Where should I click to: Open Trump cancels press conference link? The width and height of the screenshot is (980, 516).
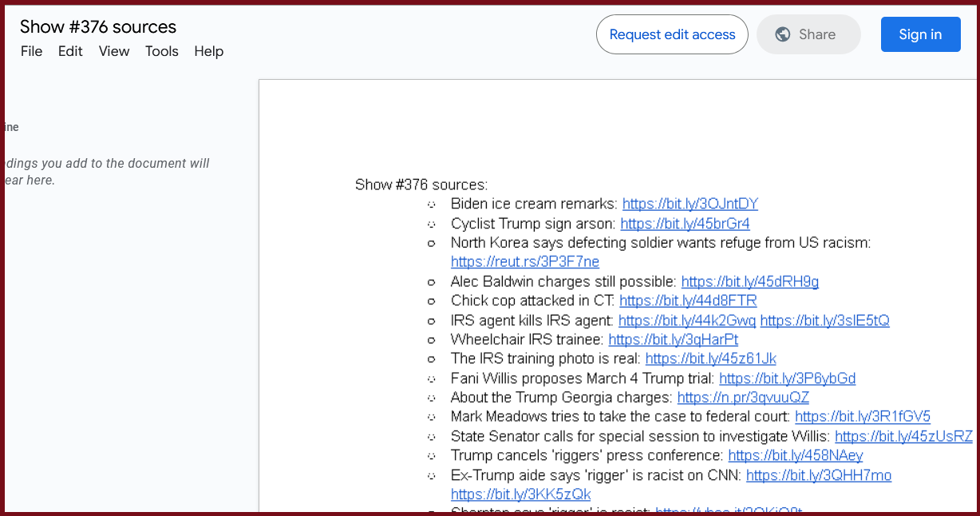796,456
